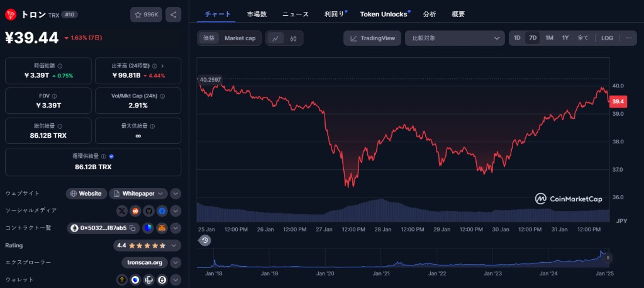This screenshot has width=644, height=288.
Task: Open the GitHub repository icon
Action: (x=148, y=211)
